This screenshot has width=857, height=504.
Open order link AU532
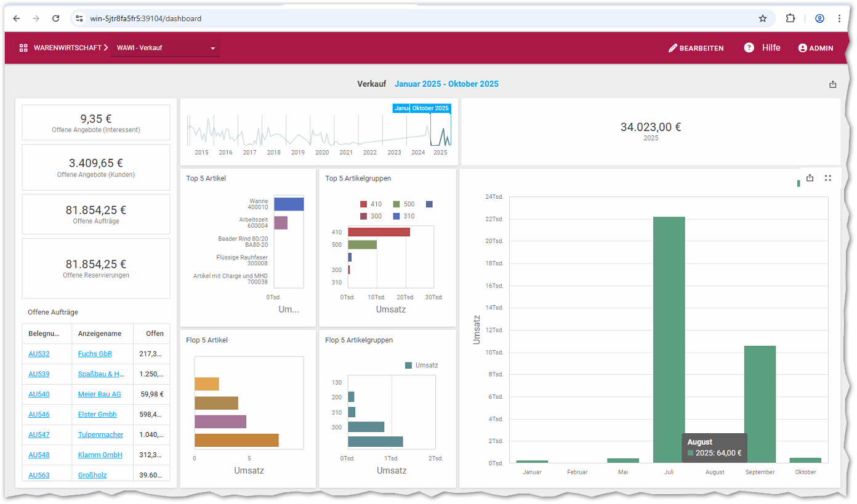39,354
